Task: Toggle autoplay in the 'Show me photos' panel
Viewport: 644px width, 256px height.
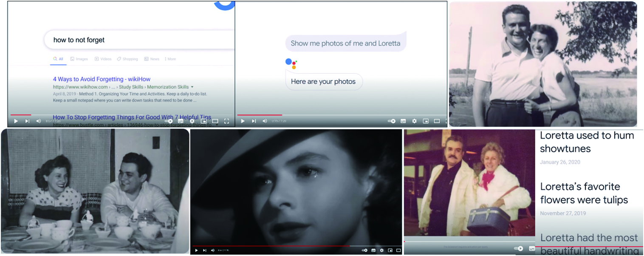Action: pos(392,121)
